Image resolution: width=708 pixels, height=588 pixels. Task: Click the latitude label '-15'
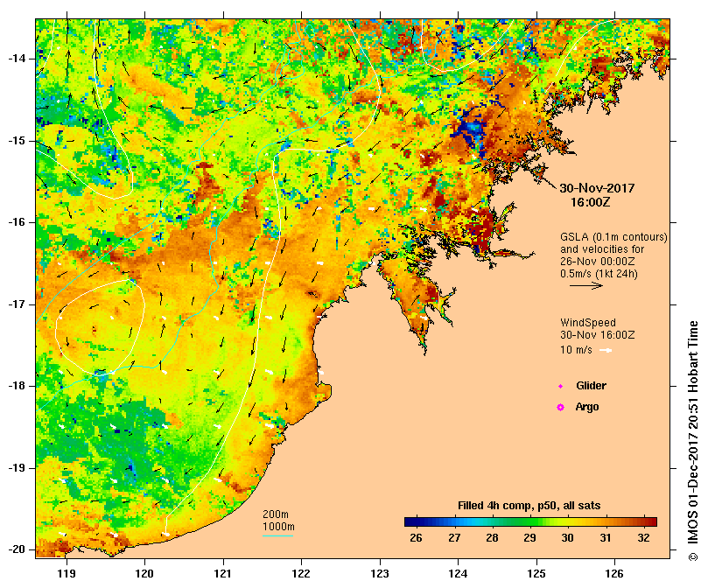coord(17,141)
